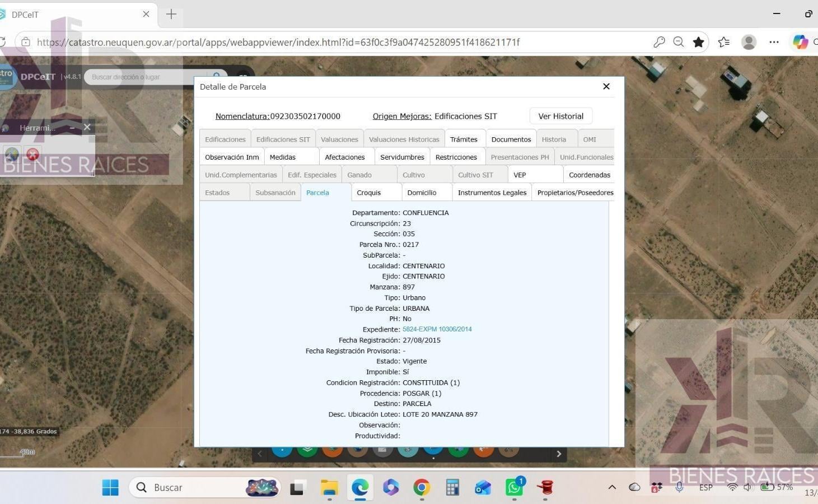
Task: Minimize the Herramientas panel
Action: (72, 128)
